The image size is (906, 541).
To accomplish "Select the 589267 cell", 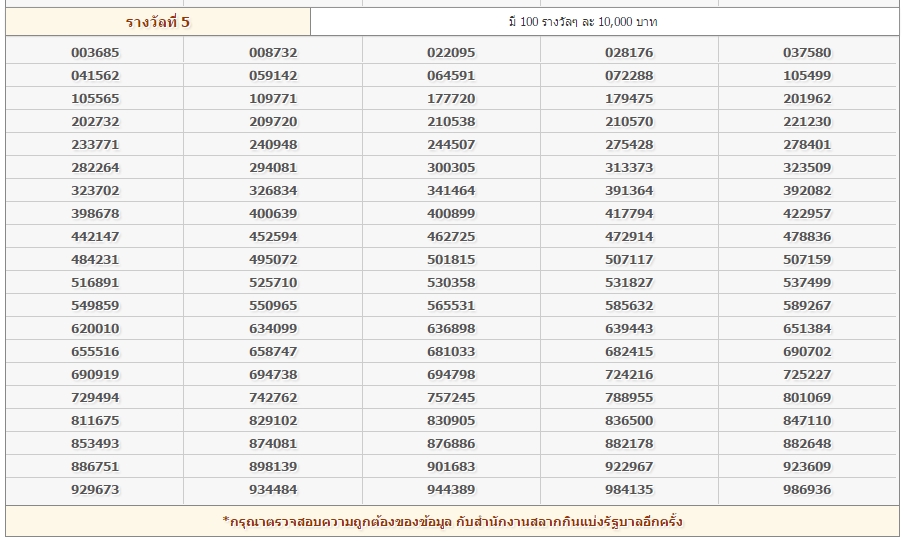I will point(807,306).
